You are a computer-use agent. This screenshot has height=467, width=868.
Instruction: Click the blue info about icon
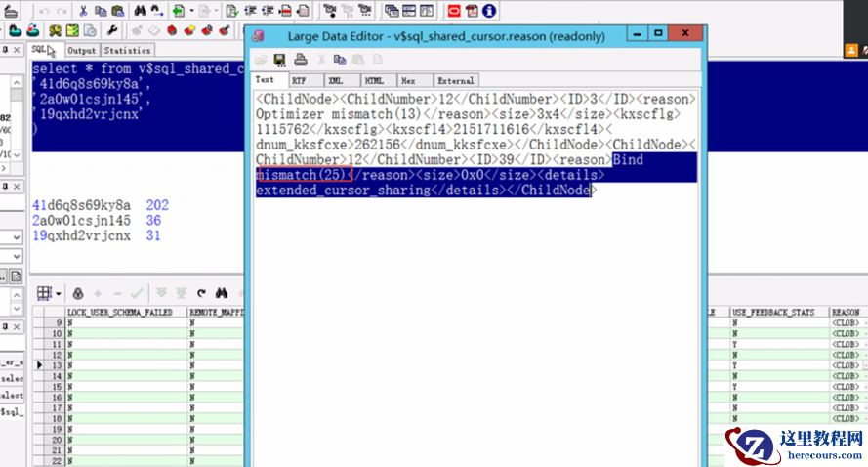(x=489, y=11)
